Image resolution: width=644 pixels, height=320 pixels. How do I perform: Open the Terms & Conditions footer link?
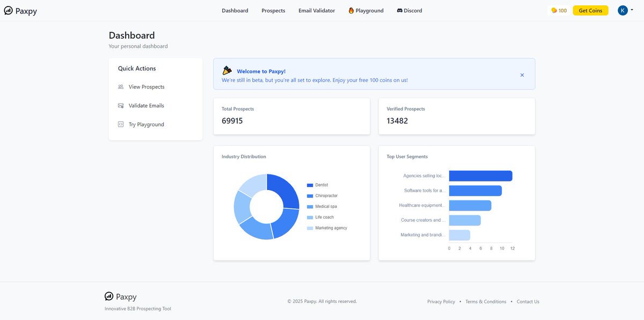(x=486, y=302)
